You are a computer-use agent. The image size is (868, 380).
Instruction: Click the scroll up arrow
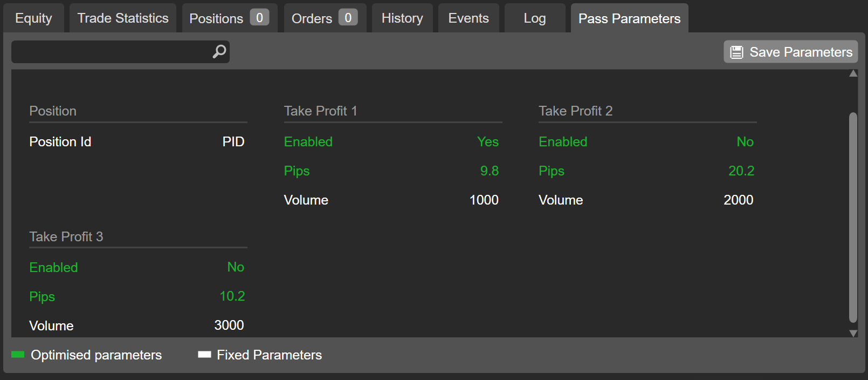(x=853, y=73)
